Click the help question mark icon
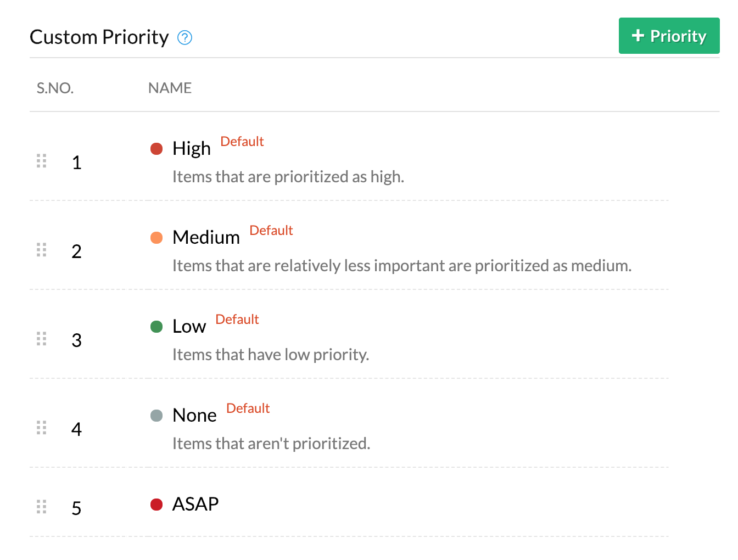Image resolution: width=738 pixels, height=560 pixels. (185, 37)
